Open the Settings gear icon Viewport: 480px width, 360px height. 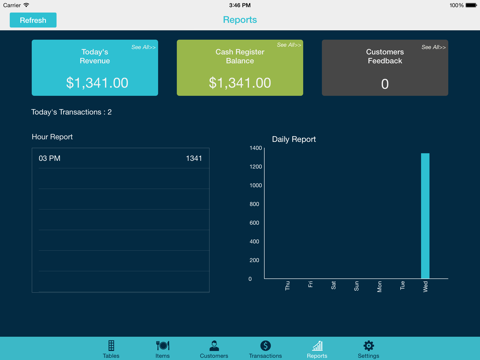369,346
